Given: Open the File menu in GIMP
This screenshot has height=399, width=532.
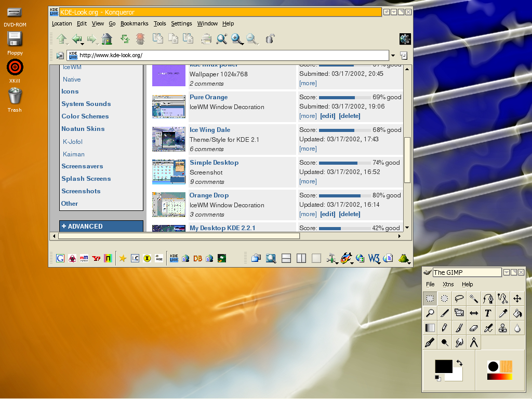Looking at the screenshot, I should (430, 284).
